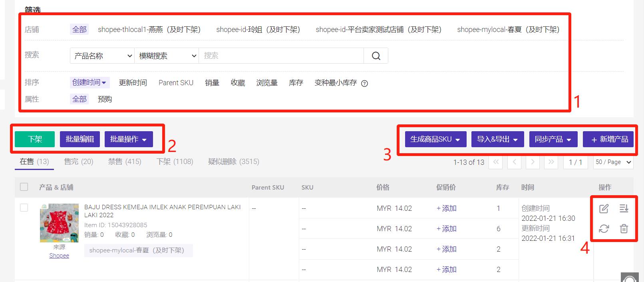Check the select-all checkbox in the table header
This screenshot has height=282, width=644.
click(24, 187)
